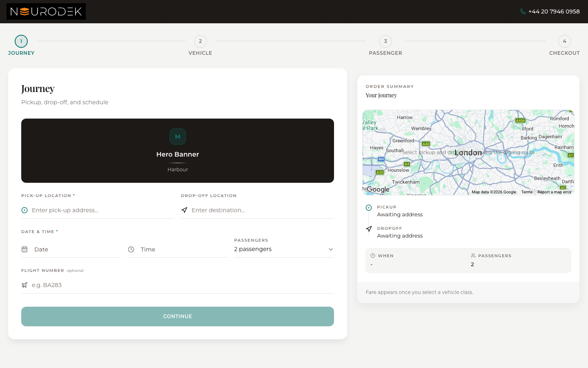This screenshot has width=588, height=368.
Task: Open map Terms link
Action: 527,192
